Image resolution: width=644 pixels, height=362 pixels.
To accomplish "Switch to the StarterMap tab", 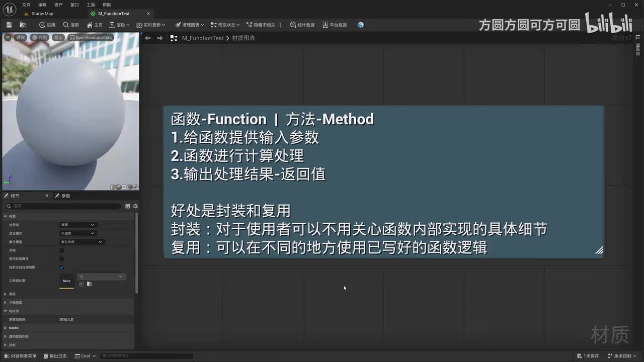I will (42, 14).
